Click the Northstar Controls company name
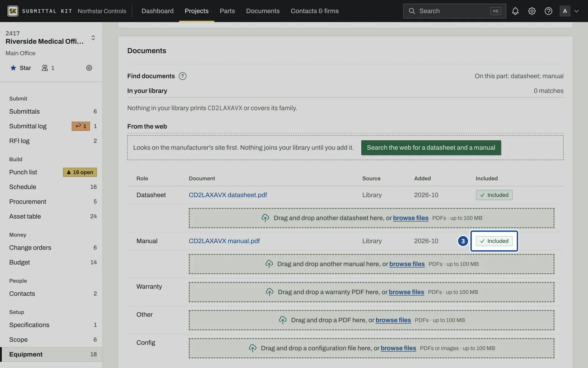Viewport: 588px width, 368px height. (102, 11)
